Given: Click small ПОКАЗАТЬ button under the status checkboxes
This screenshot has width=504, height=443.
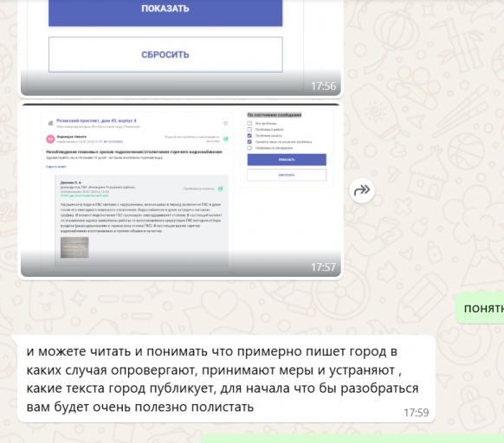Looking at the screenshot, I should click(287, 160).
